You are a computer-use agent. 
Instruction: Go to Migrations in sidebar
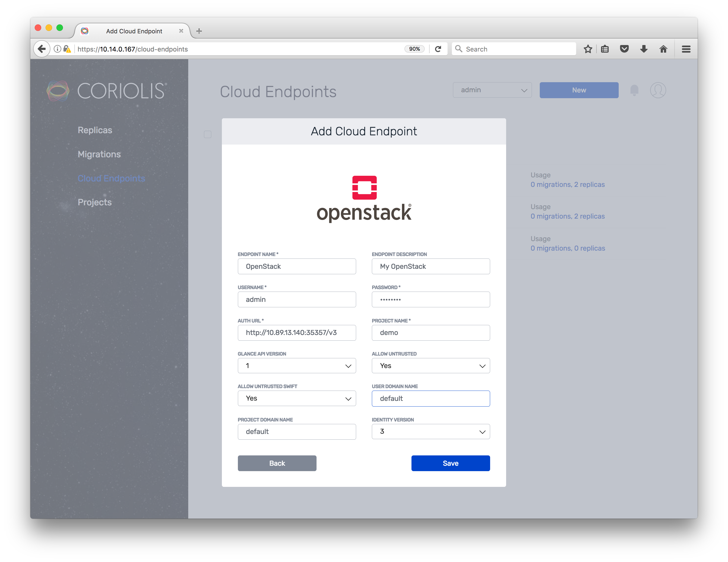[99, 154]
